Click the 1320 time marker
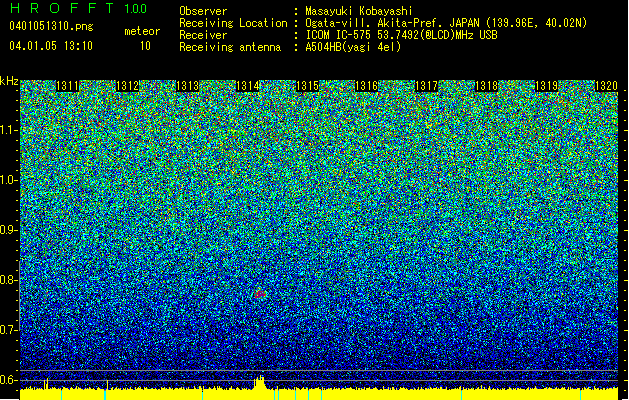629x400 pixels. [606, 86]
